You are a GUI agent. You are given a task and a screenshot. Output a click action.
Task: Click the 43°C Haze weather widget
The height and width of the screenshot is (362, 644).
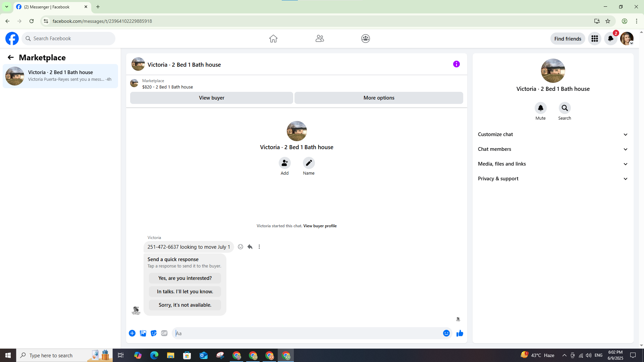coord(537,355)
